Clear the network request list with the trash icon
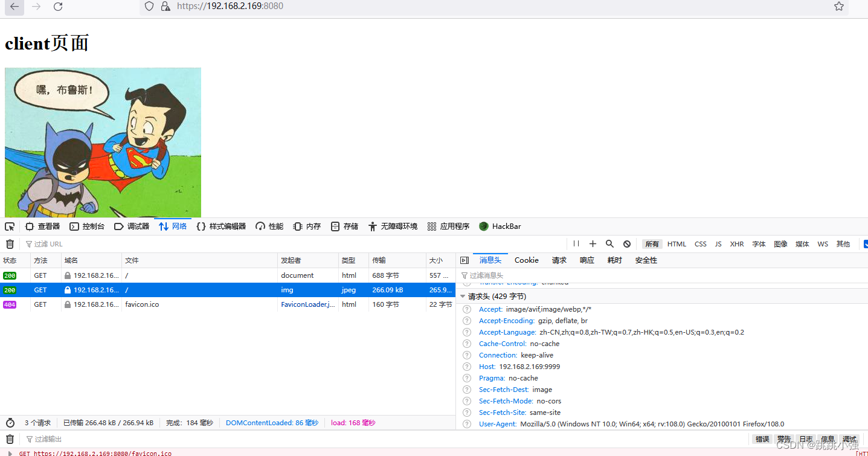This screenshot has width=868, height=456. (x=10, y=244)
